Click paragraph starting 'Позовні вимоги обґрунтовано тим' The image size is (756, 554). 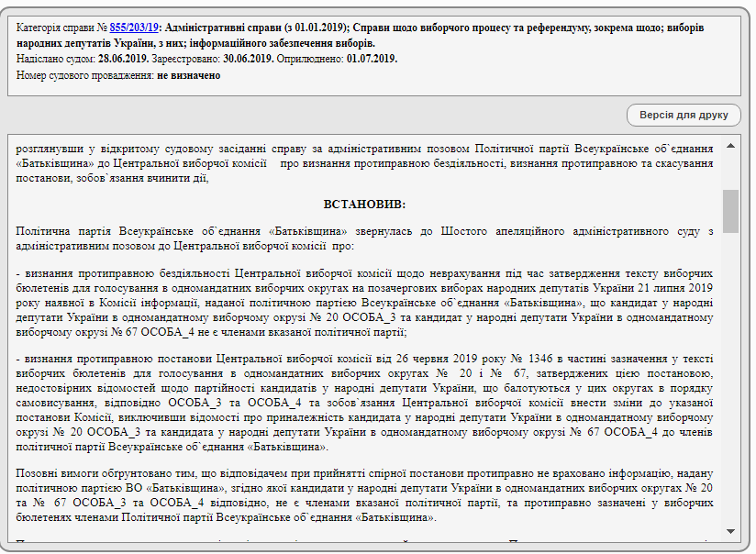point(364,495)
